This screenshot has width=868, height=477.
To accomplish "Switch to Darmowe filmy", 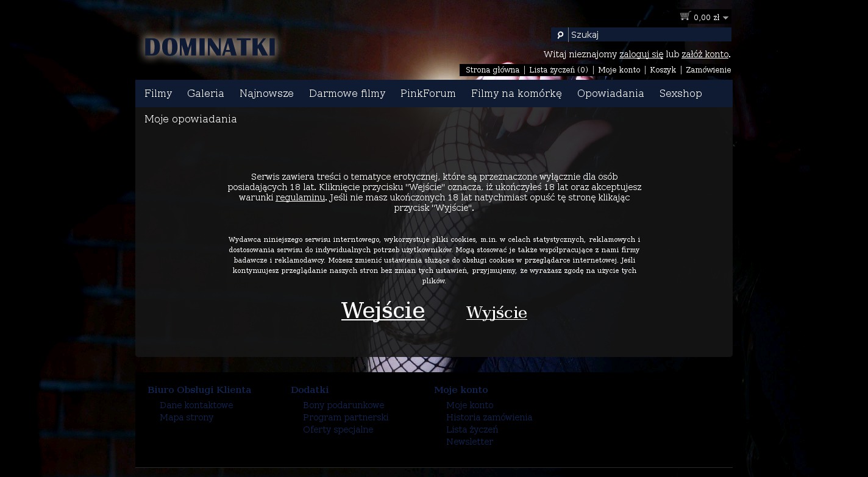I will click(347, 93).
